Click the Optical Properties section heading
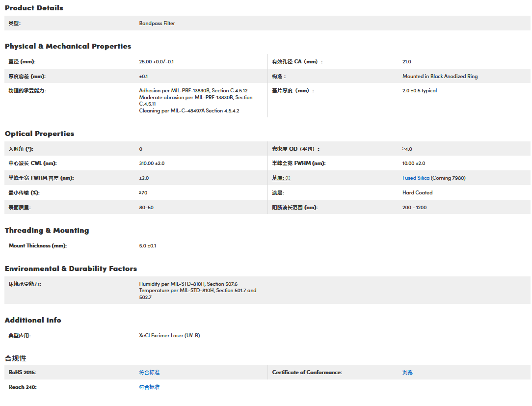This screenshot has width=532, height=406. 39,134
